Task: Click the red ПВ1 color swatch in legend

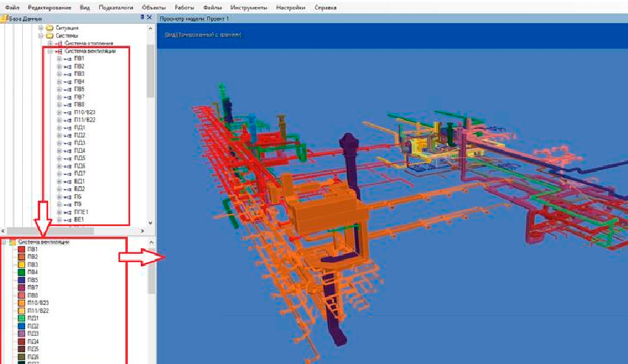Action: (21, 250)
